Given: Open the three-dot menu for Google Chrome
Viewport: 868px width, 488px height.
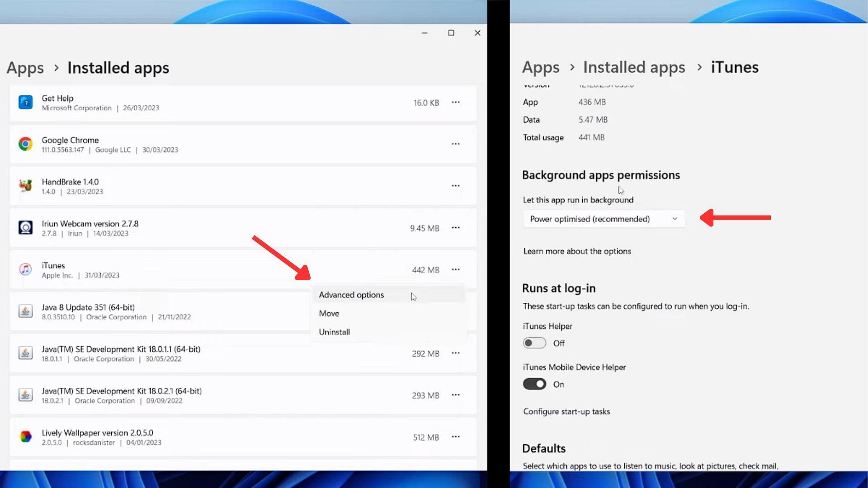Looking at the screenshot, I should pyautogui.click(x=456, y=144).
